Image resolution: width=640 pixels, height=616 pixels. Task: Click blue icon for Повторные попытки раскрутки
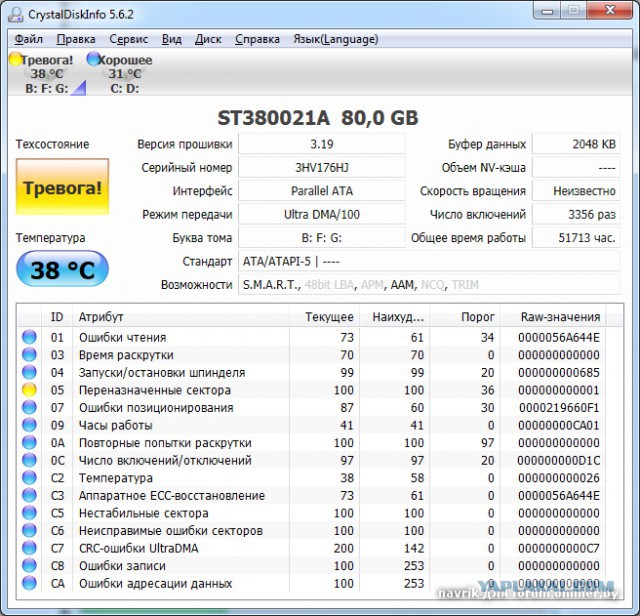pyautogui.click(x=29, y=443)
